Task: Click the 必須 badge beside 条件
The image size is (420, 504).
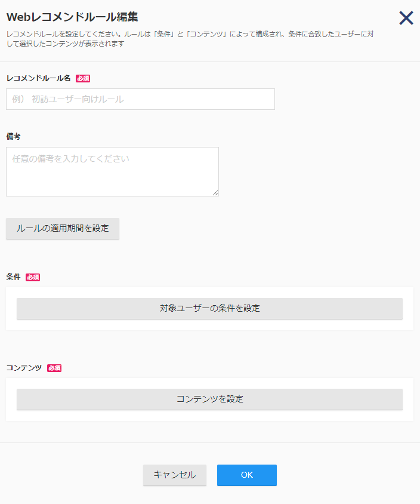Action: click(x=33, y=278)
